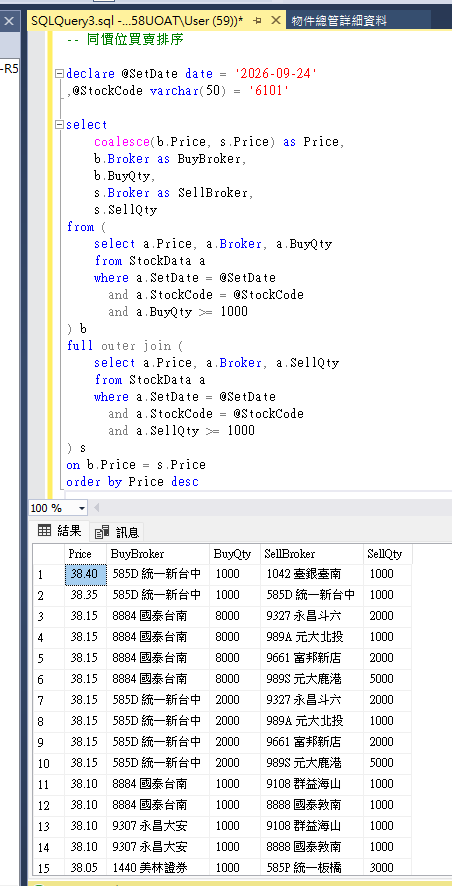Select row header number 7
452x886 pixels.
[x=49, y=701]
